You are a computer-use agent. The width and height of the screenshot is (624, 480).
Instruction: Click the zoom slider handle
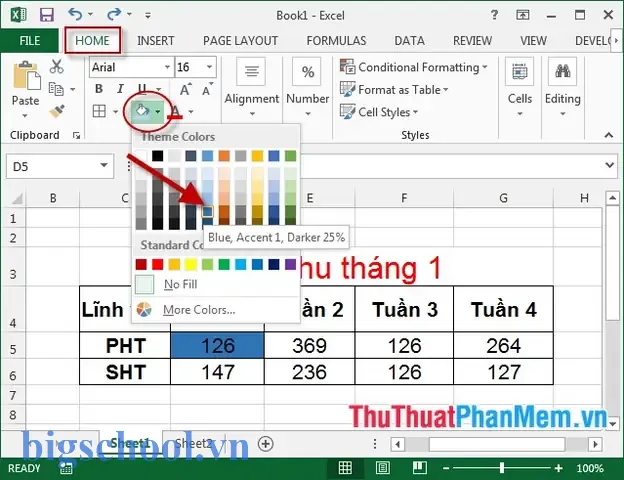coord(502,468)
